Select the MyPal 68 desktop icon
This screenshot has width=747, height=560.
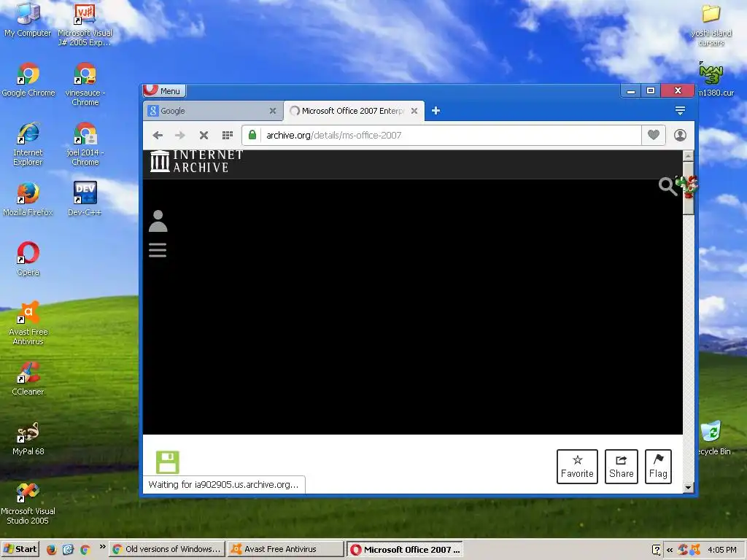click(28, 438)
